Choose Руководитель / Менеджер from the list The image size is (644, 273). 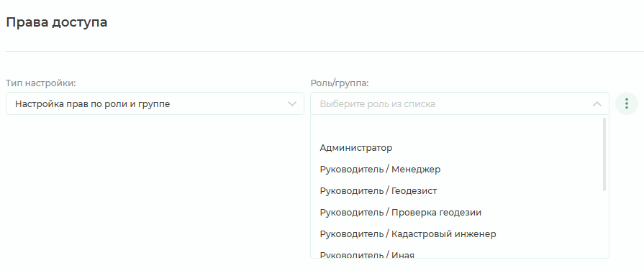(x=457, y=169)
